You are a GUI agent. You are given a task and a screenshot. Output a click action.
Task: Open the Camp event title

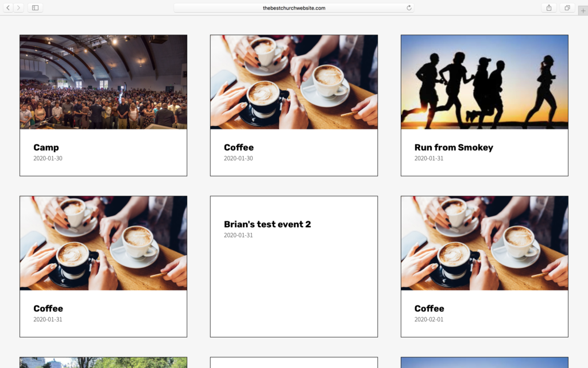[x=46, y=147]
